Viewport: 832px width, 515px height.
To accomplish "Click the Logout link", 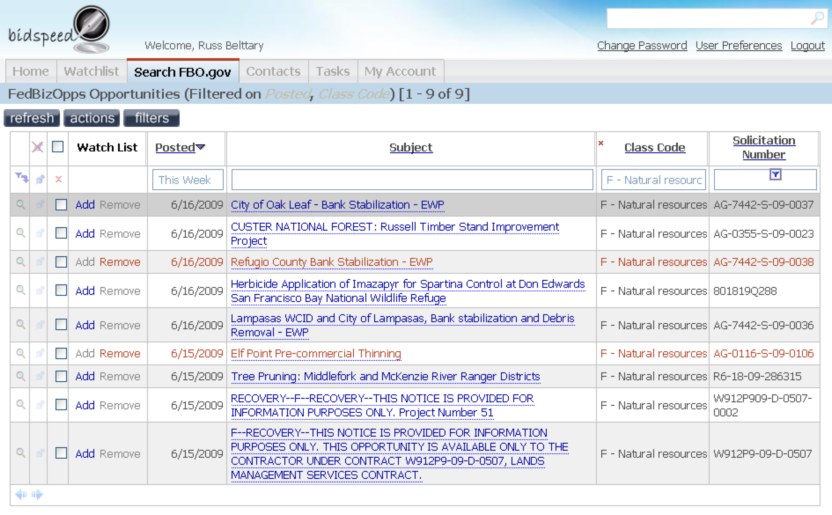I will (808, 46).
